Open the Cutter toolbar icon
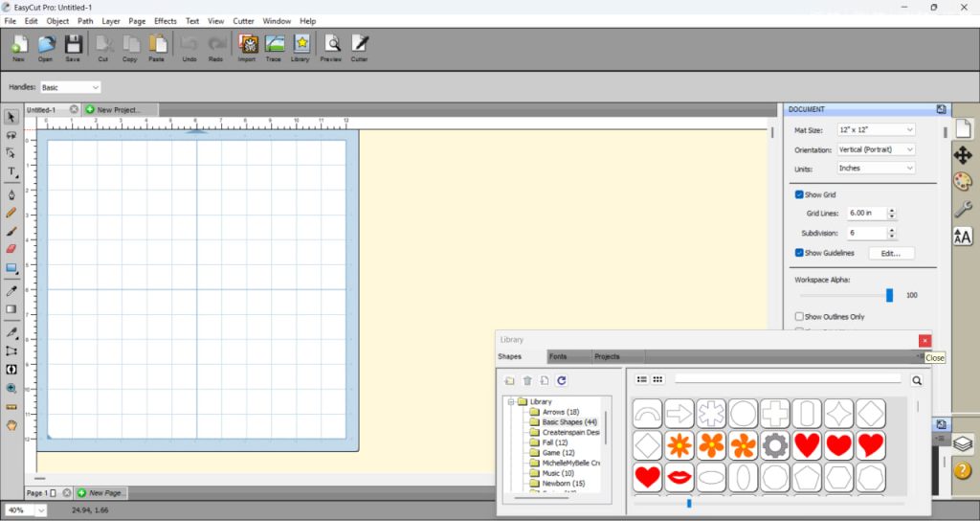Viewport: 980px width, 521px height. coord(359,46)
